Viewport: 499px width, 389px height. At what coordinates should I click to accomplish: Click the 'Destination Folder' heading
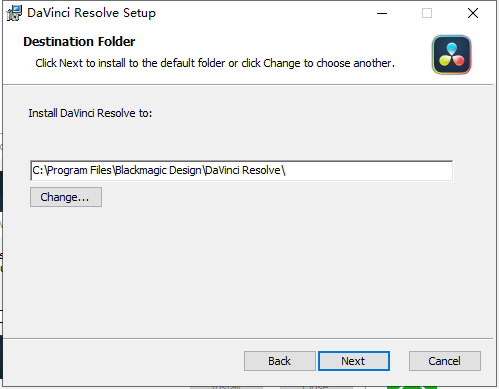pyautogui.click(x=79, y=42)
